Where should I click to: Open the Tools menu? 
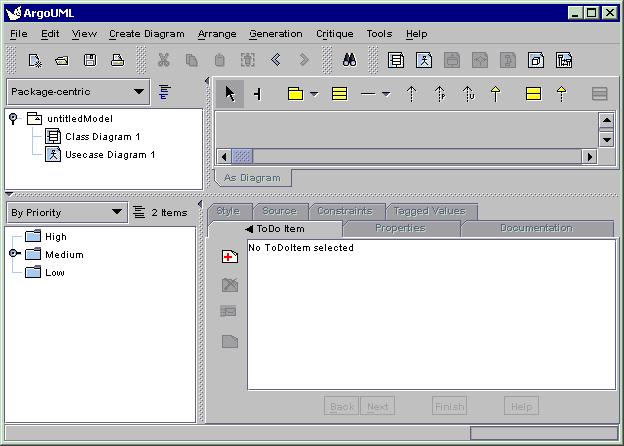click(379, 34)
